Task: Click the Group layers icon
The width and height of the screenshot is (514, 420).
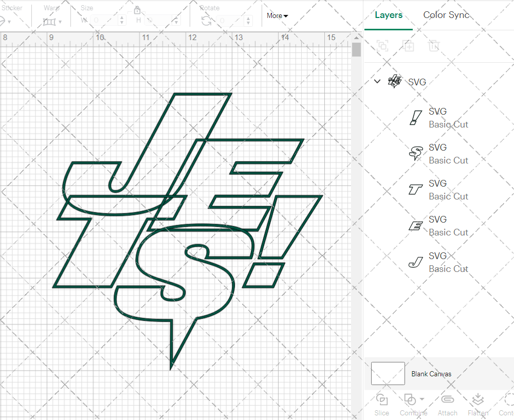Action: 382,46
